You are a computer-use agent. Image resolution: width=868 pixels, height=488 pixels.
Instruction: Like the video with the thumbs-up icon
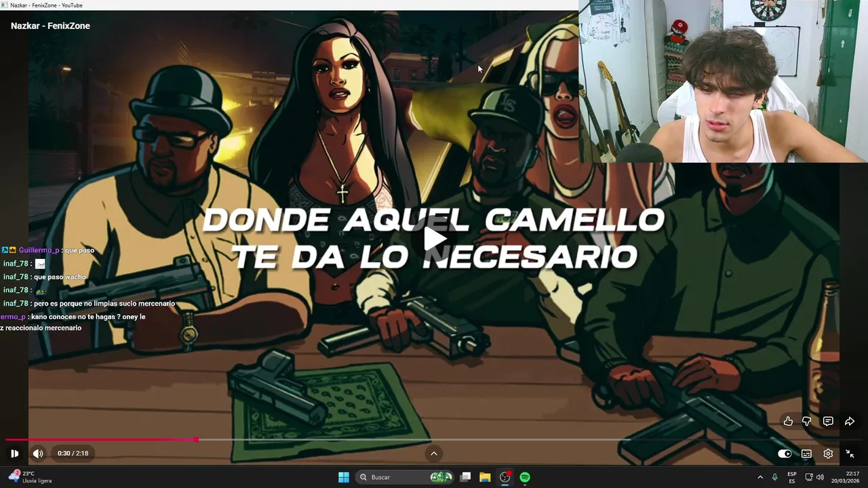point(788,421)
